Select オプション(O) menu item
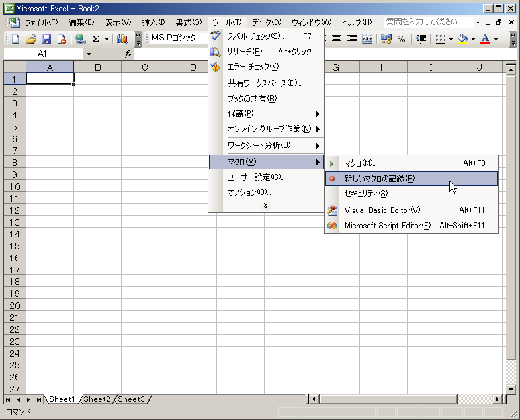The image size is (520, 420). point(267,192)
